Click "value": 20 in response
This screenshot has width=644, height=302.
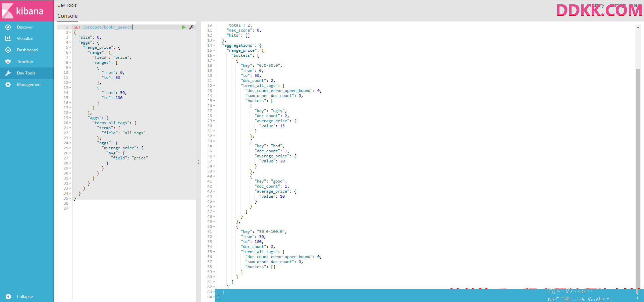point(272,161)
